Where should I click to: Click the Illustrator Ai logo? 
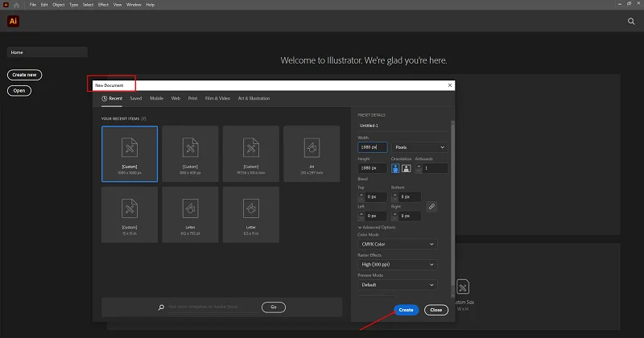13,22
